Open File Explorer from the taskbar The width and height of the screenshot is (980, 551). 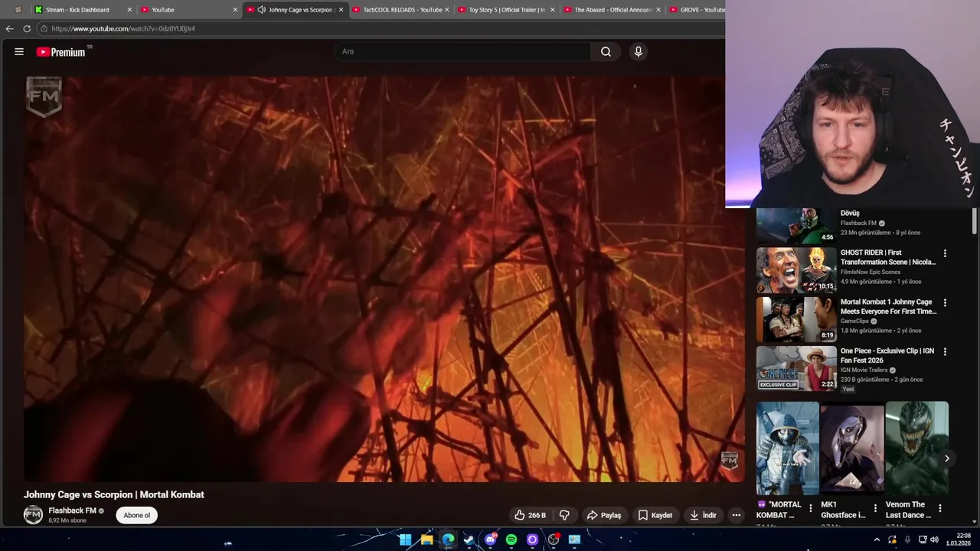click(426, 540)
